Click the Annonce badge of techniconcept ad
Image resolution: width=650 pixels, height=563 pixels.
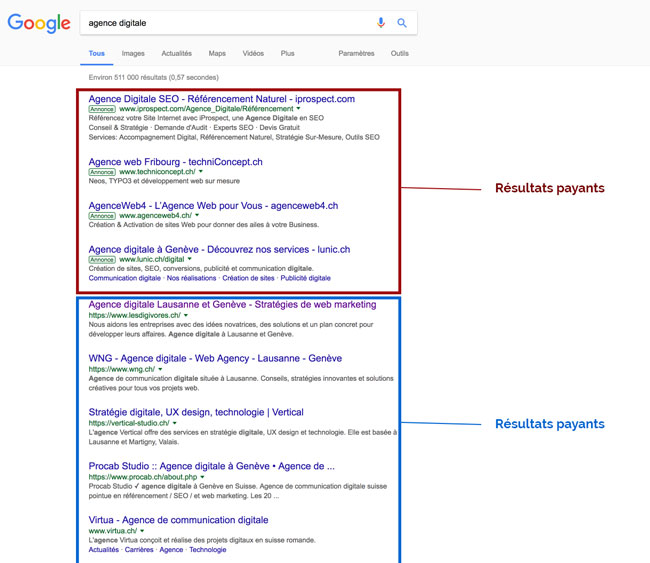click(102, 172)
